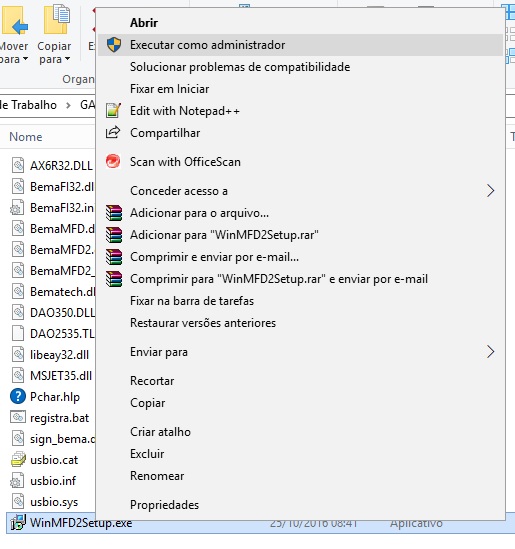Open the Copiar para dropdown arrow
515x549 pixels.
click(68, 59)
